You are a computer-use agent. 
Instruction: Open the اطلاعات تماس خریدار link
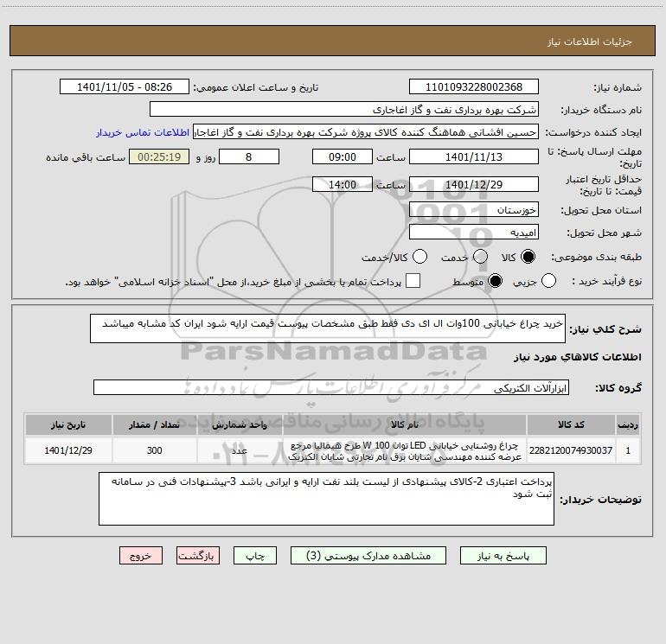(143, 132)
